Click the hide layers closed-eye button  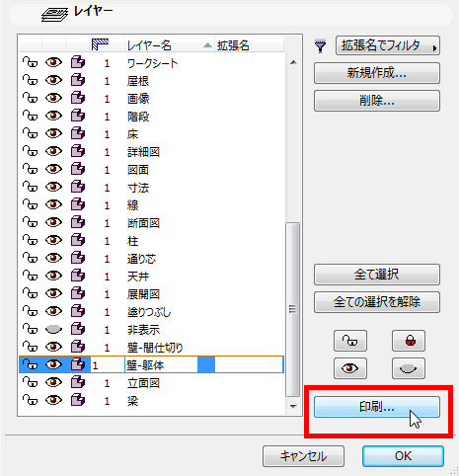(x=409, y=368)
